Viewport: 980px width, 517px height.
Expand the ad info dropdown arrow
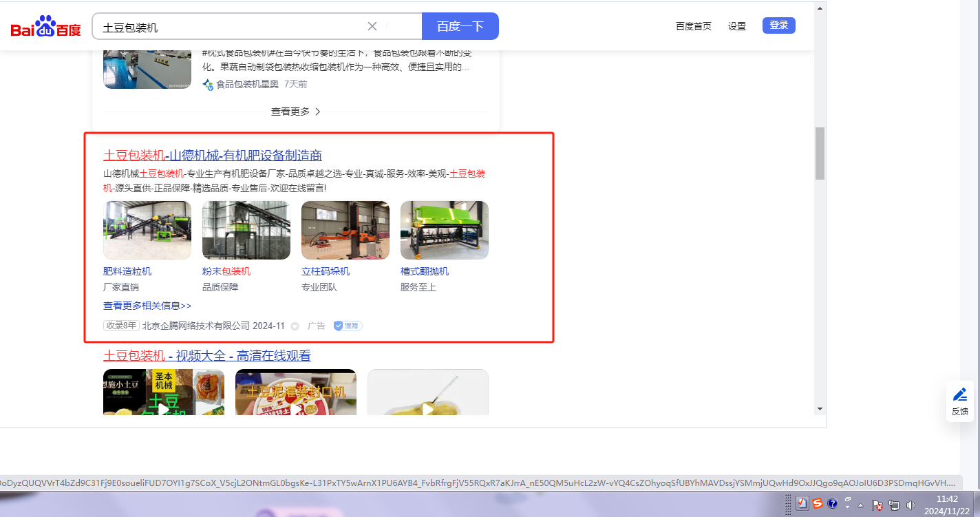coord(295,326)
